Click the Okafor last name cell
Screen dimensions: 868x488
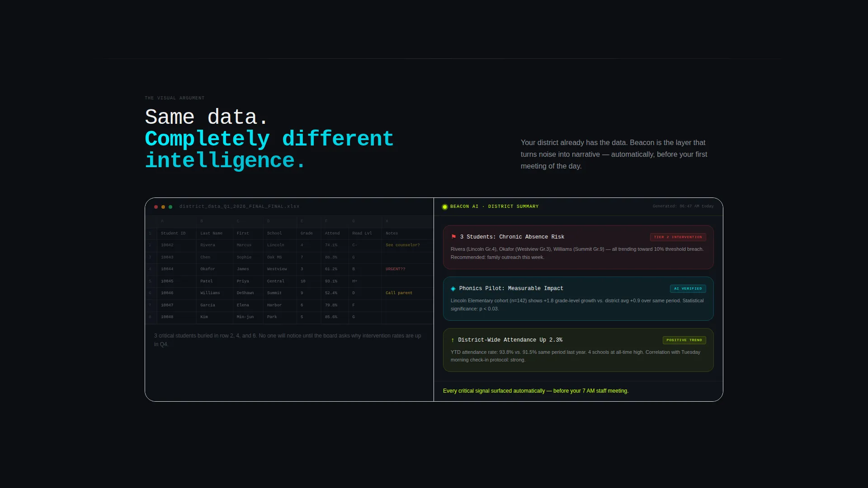[x=215, y=269]
